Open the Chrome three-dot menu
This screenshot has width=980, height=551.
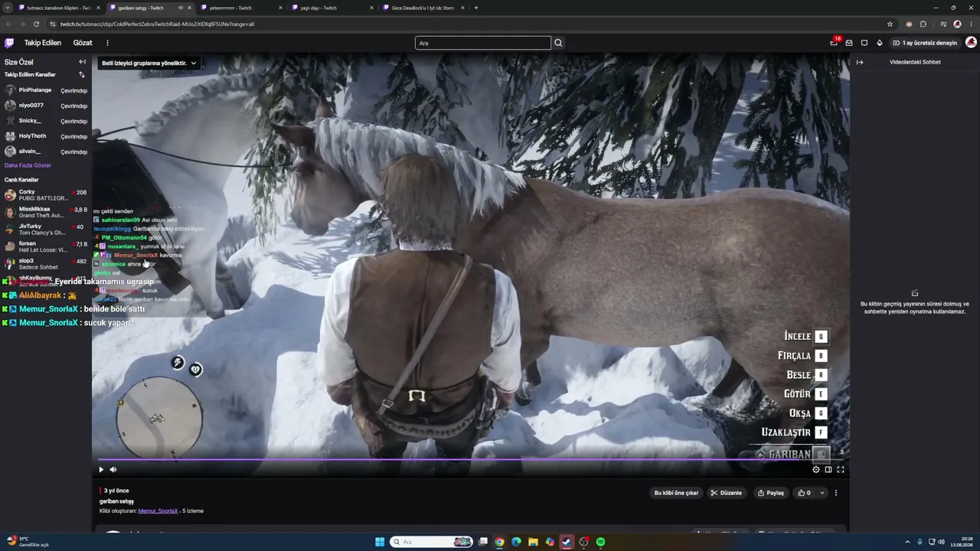point(971,24)
